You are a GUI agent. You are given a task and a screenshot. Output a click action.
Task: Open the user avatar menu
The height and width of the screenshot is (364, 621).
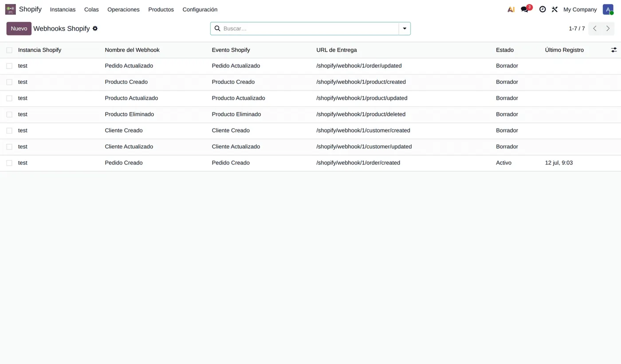608,9
